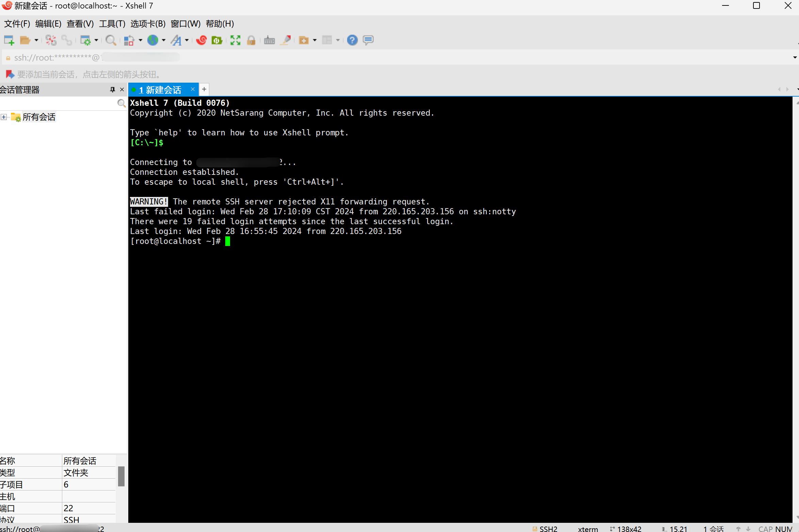Expand the 所有会话 tree node

[x=4, y=117]
